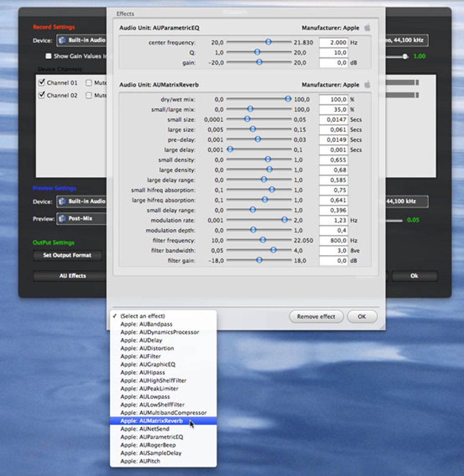Click small hifreq absorption field 0,75
Screen dimensions: 464x476
pyautogui.click(x=333, y=190)
